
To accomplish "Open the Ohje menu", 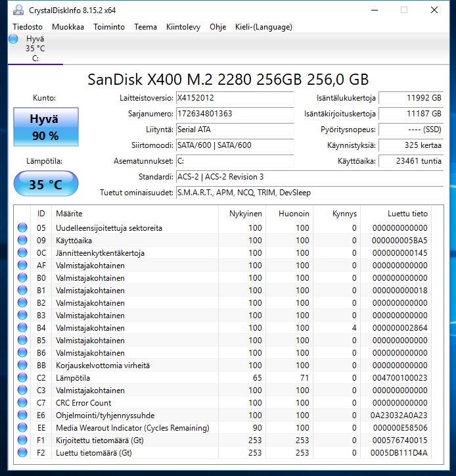I will [x=218, y=27].
